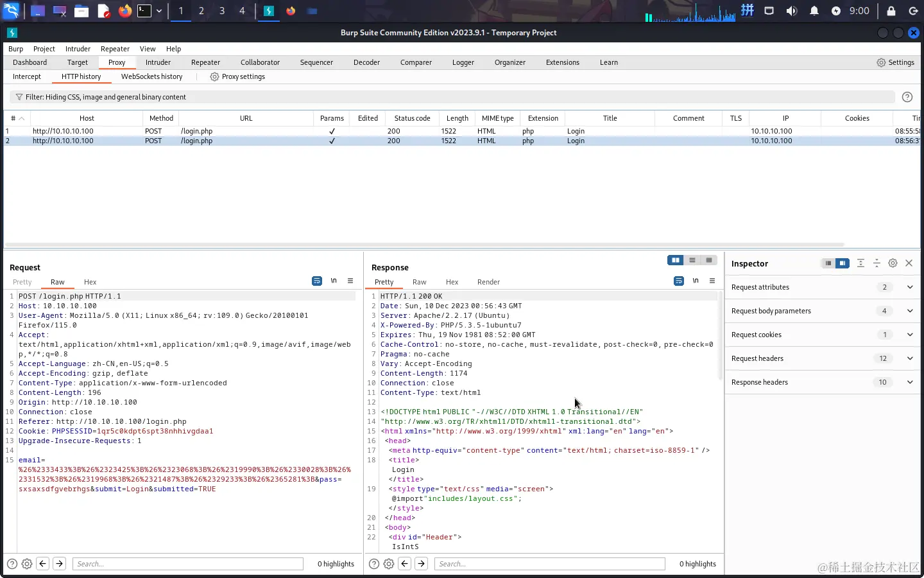924x578 pixels.
Task: Dock Inspector to the left side
Action: [828, 263]
